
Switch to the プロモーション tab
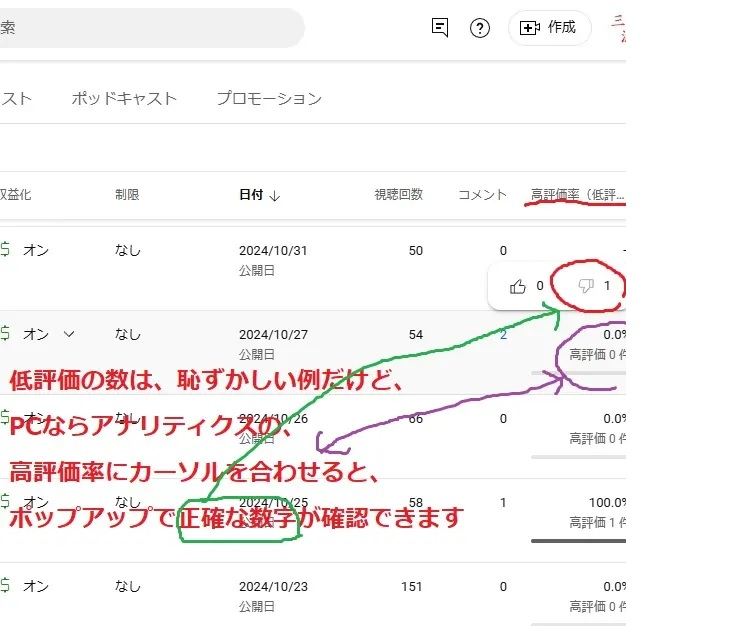[269, 98]
